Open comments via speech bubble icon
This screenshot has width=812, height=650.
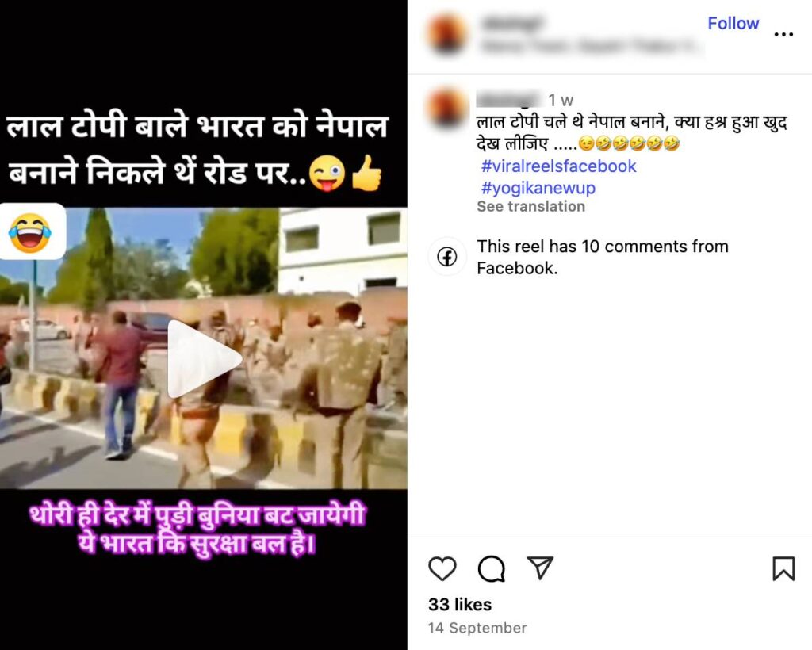click(491, 569)
